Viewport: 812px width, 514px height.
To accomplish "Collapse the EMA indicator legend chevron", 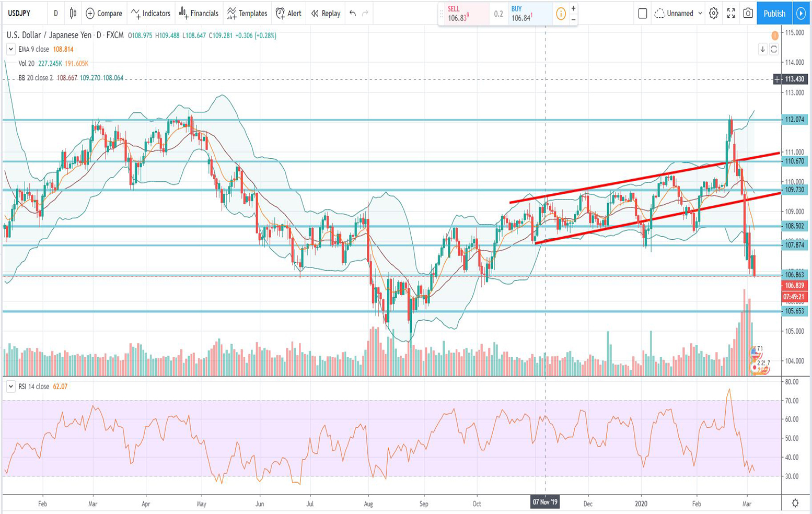I will click(x=10, y=49).
